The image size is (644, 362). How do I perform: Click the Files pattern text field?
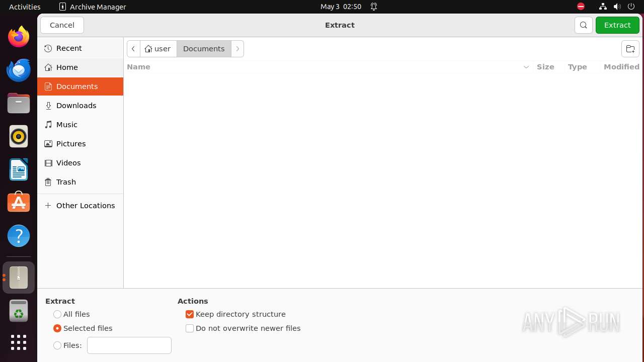[129, 345]
